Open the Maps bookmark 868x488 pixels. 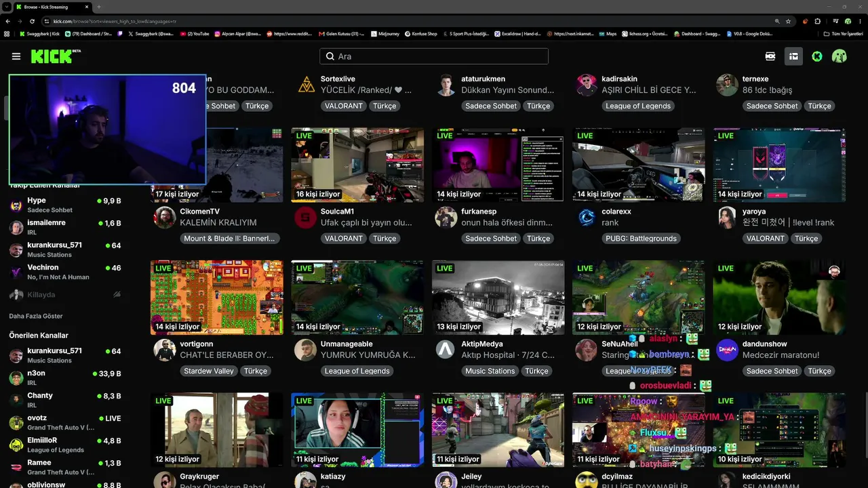pos(608,33)
